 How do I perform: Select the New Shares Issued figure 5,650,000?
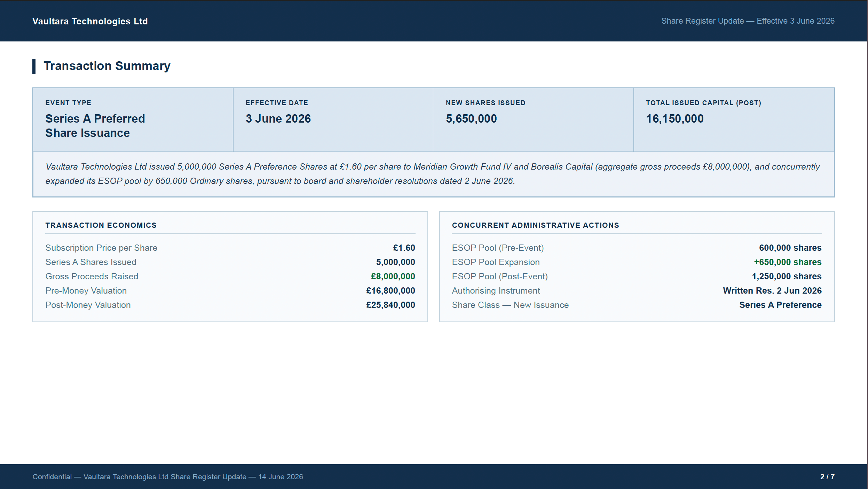tap(471, 118)
